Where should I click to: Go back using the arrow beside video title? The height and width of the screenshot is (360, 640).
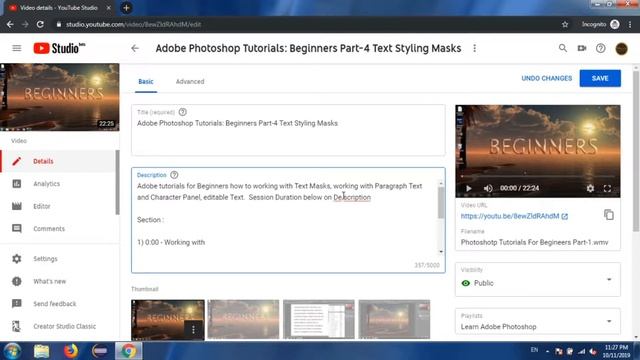click(x=135, y=48)
